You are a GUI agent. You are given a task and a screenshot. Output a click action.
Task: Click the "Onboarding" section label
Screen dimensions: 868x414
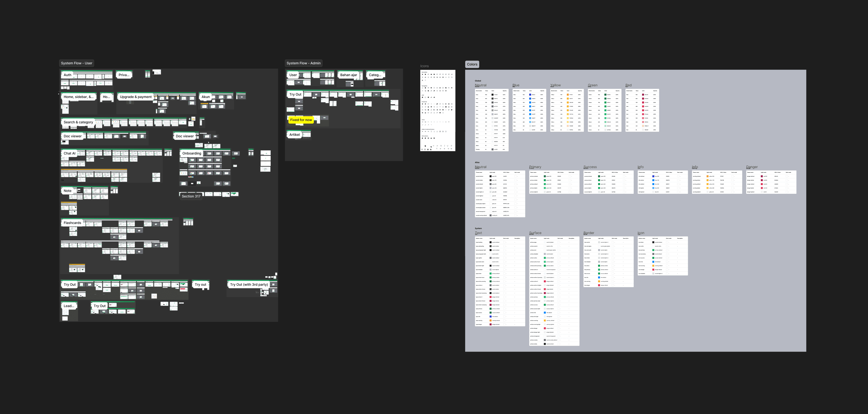(x=191, y=153)
